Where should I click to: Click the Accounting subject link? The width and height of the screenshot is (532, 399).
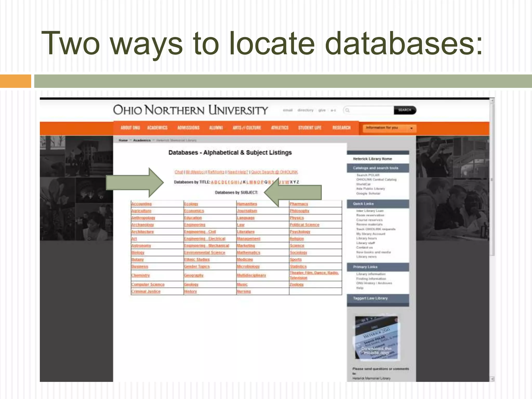(x=141, y=204)
